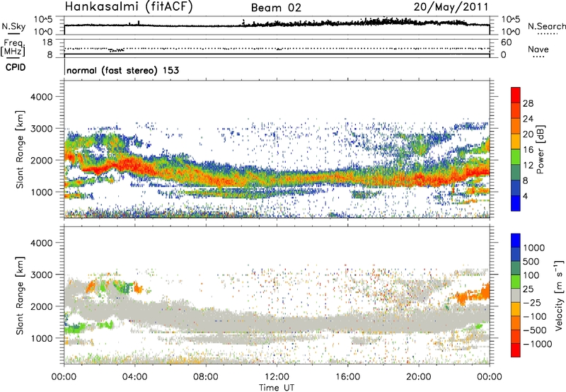Viewport: 566px width, 392px height.
Task: Click the 'Beam 02' label
Action: click(x=276, y=8)
